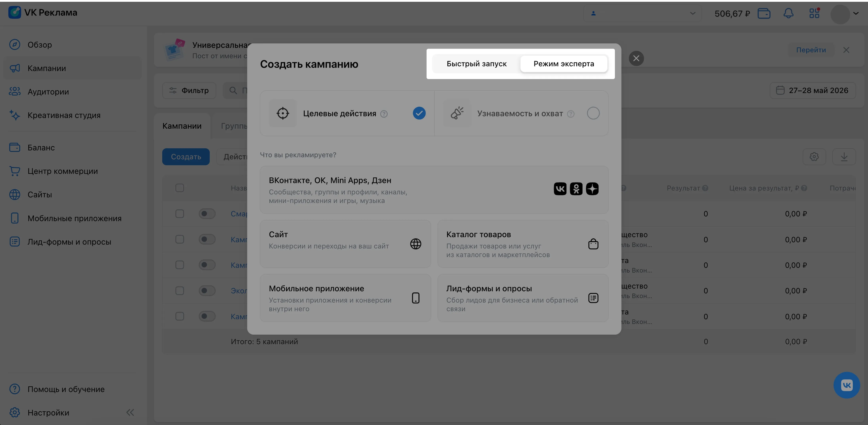This screenshot has width=868, height=425.
Task: Show help for Узнаваемость и охват
Action: click(x=571, y=114)
